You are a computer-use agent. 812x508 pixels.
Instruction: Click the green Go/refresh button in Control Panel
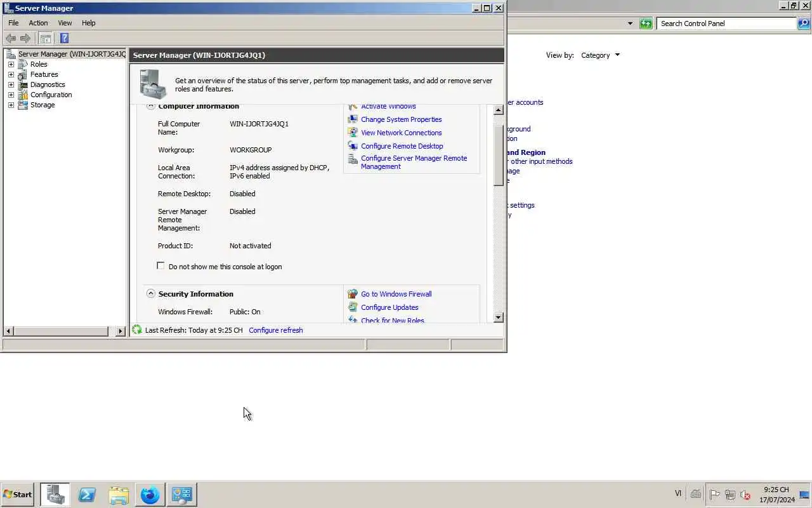point(646,23)
